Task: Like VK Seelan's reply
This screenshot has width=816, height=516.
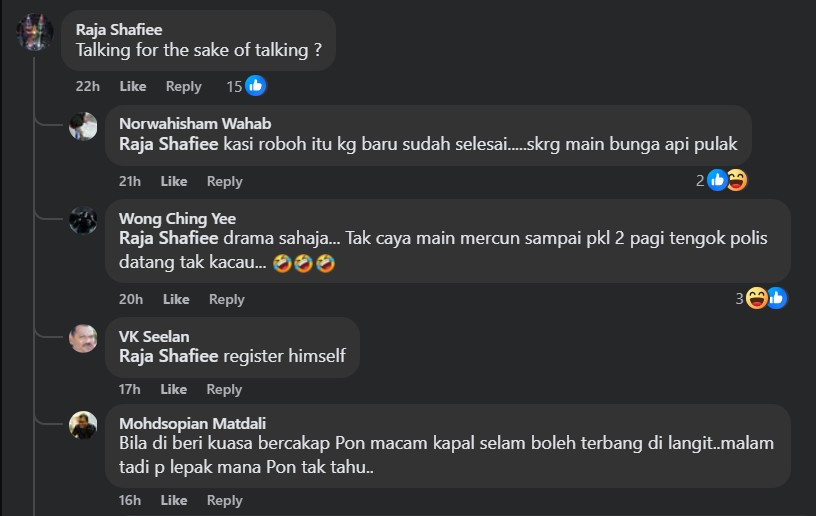Action: [174, 389]
